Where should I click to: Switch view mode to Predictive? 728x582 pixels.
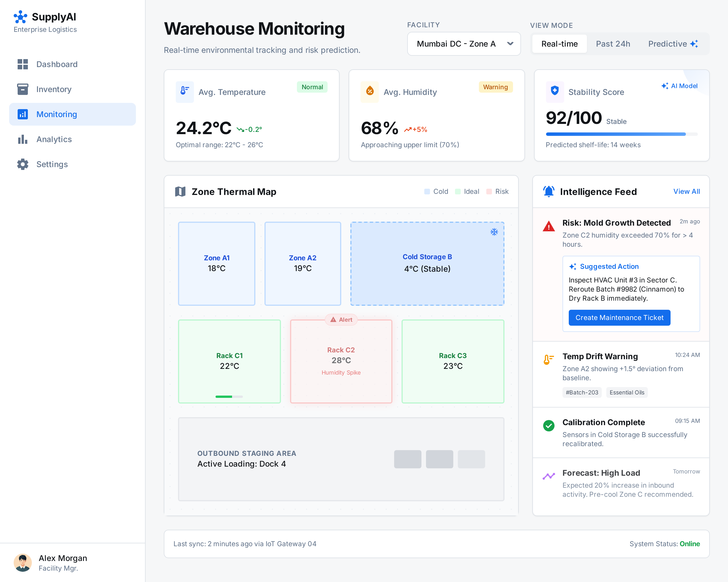tap(673, 44)
